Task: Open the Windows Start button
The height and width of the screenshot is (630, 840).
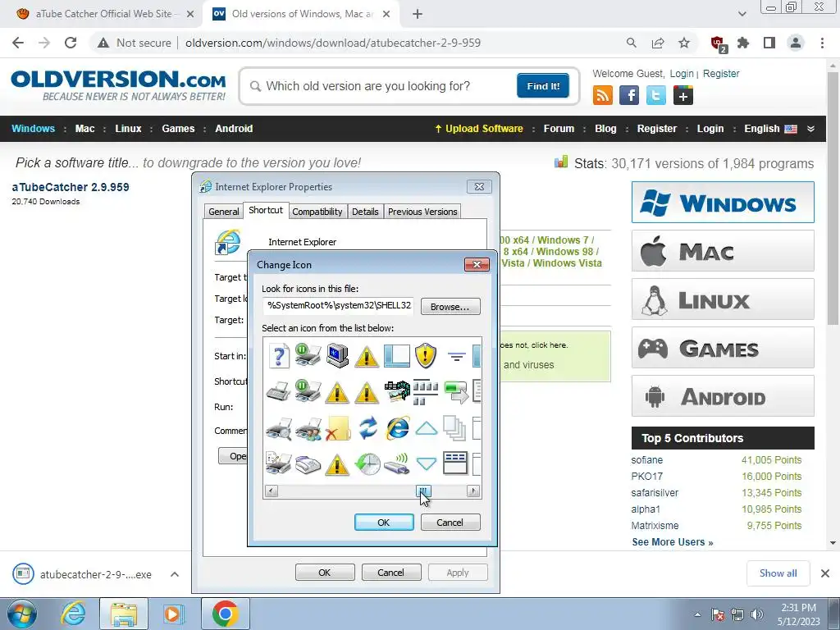Action: tap(22, 614)
